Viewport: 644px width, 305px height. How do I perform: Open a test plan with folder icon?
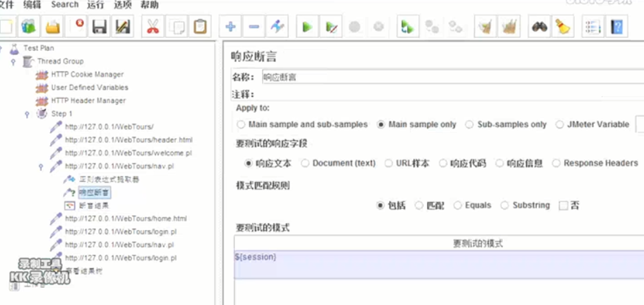tap(53, 27)
